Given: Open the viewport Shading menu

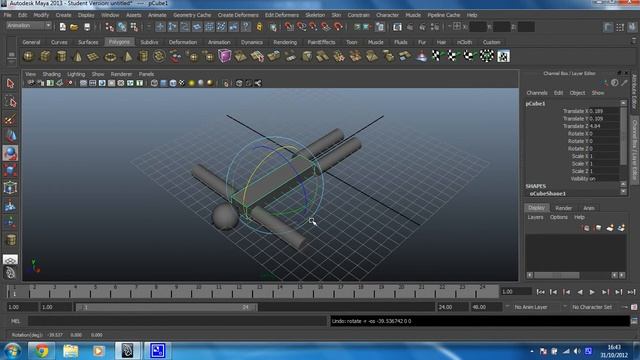Looking at the screenshot, I should pyautogui.click(x=51, y=74).
